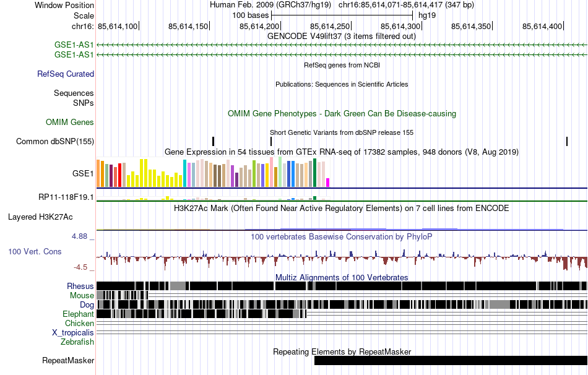This screenshot has height=375, width=588.
Task: Select the X_tropicalis alignment row label
Action: point(73,333)
